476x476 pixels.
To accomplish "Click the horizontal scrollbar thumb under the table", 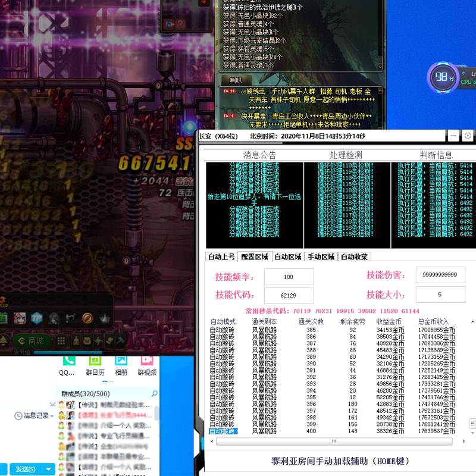I will (x=334, y=441).
